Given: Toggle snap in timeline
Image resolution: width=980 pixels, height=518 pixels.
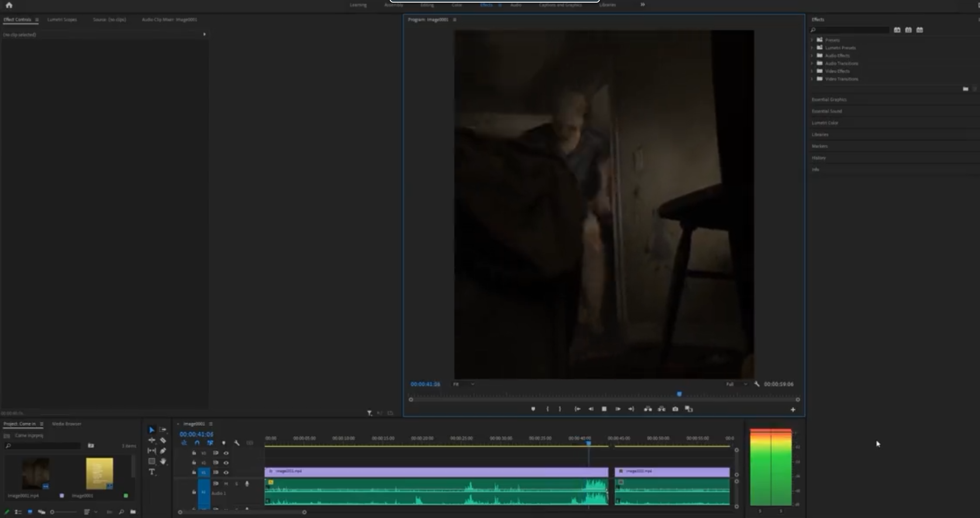Looking at the screenshot, I should click(x=197, y=443).
